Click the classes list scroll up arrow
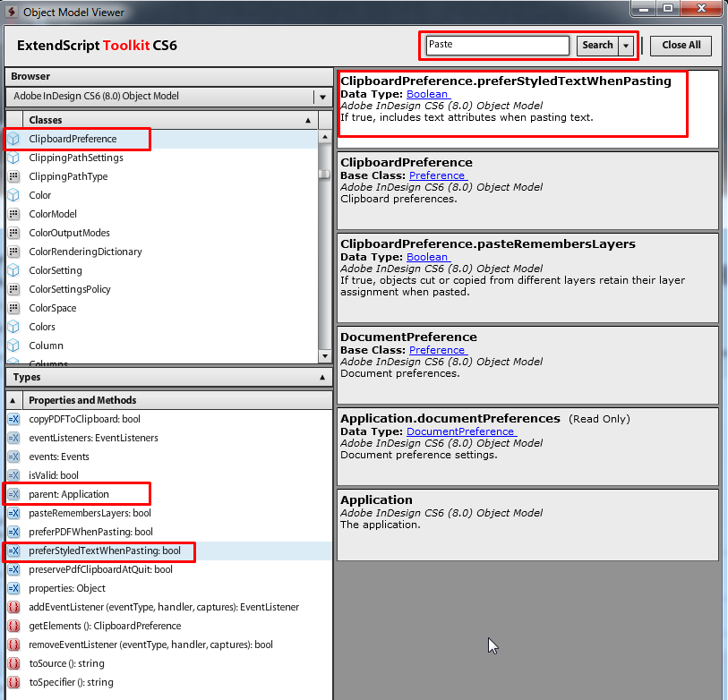Viewport: 728px width, 700px height. tap(324, 136)
